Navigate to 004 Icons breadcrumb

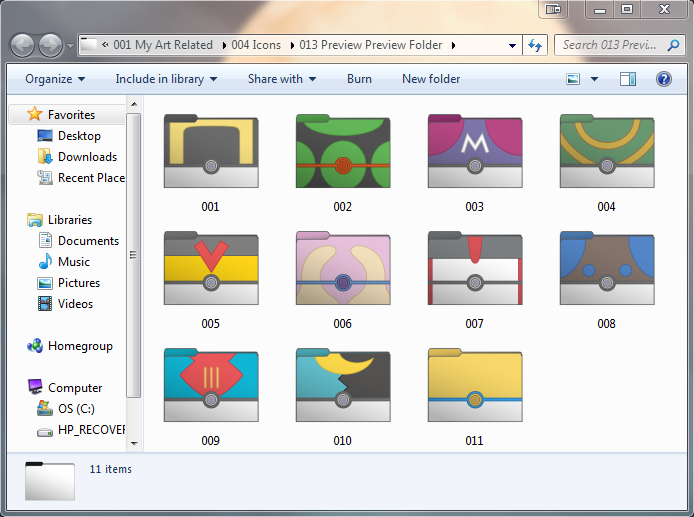[256, 45]
